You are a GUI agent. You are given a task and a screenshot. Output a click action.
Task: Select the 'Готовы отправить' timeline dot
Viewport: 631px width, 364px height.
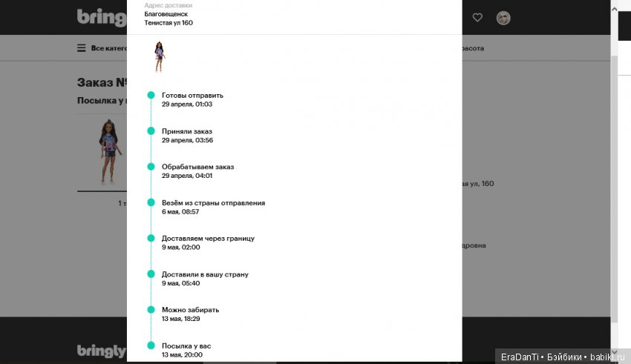[151, 95]
